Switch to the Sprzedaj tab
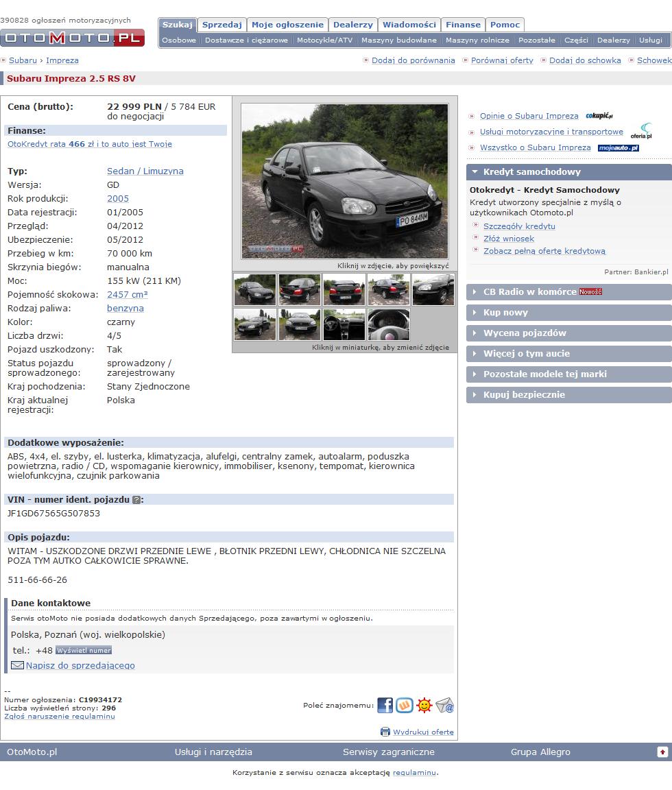The height and width of the screenshot is (790, 672). tap(222, 25)
